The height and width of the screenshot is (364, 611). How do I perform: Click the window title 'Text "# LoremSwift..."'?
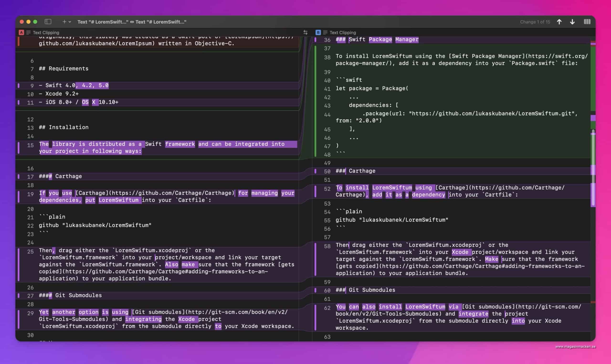[x=132, y=22]
